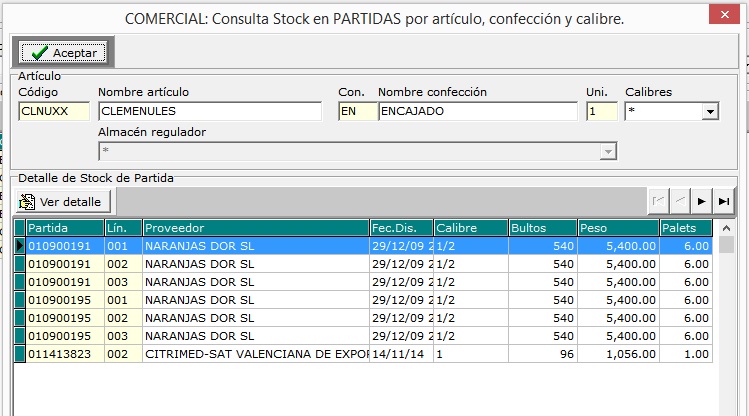Click the Nombre artículo field CLEMENULES
Viewport: 749px width, 416px height.
(x=209, y=112)
